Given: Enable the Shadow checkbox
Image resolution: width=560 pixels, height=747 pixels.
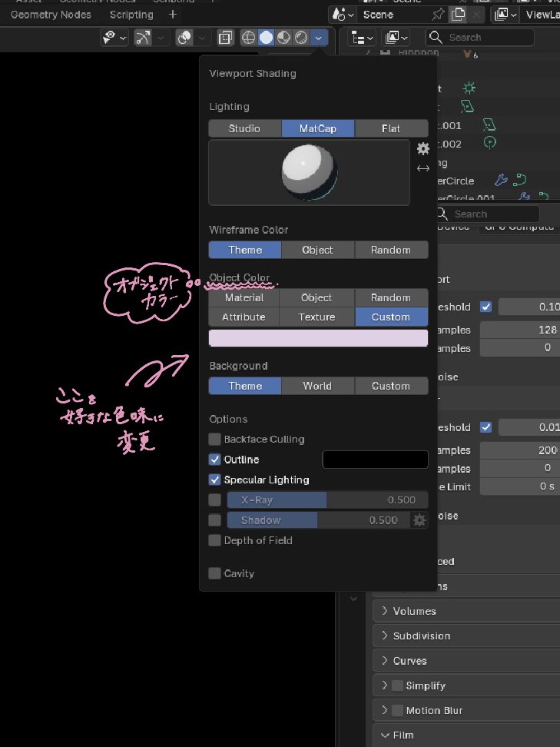Looking at the screenshot, I should click(215, 520).
